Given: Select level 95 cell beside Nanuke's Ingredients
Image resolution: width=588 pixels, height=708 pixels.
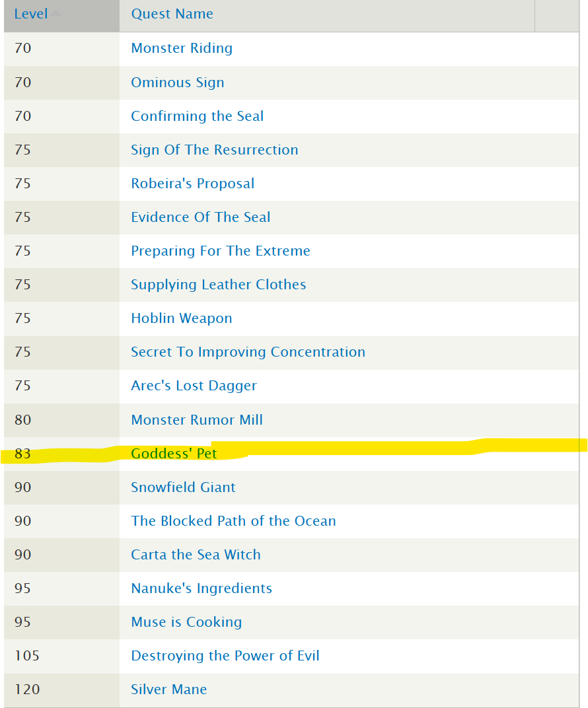Looking at the screenshot, I should [x=61, y=588].
